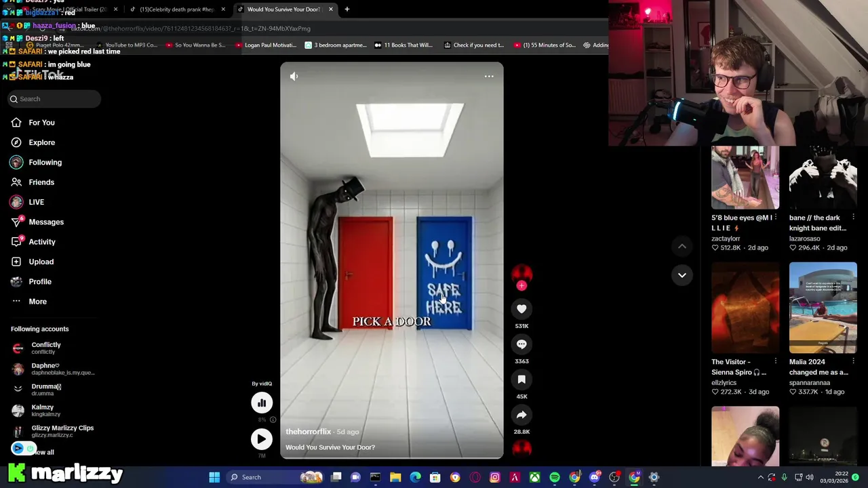Open thehorrorflix profile link

pyautogui.click(x=309, y=432)
